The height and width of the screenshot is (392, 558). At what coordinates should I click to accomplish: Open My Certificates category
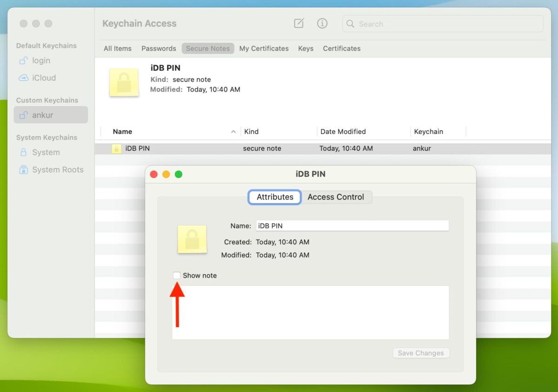click(264, 48)
